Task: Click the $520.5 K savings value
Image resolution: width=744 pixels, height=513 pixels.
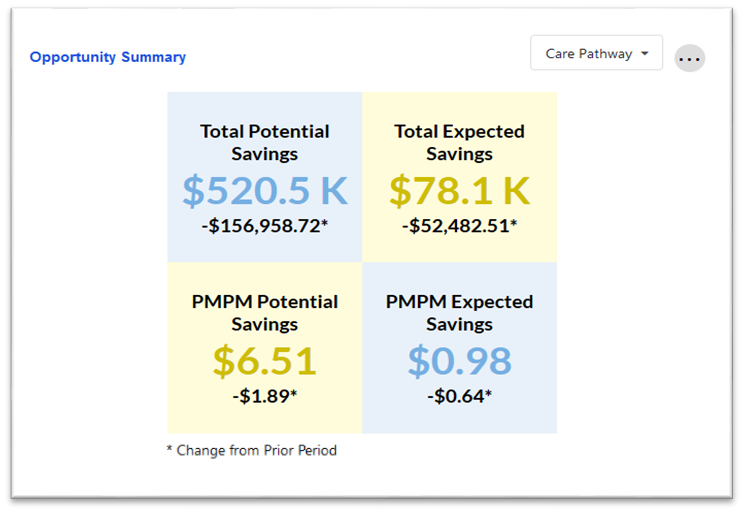Action: pos(264,190)
